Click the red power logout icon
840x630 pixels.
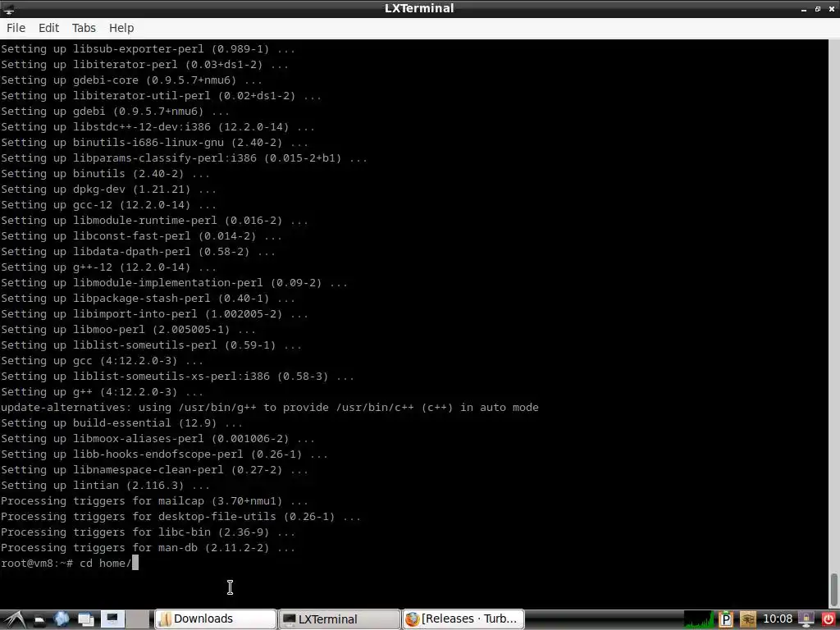(x=829, y=619)
